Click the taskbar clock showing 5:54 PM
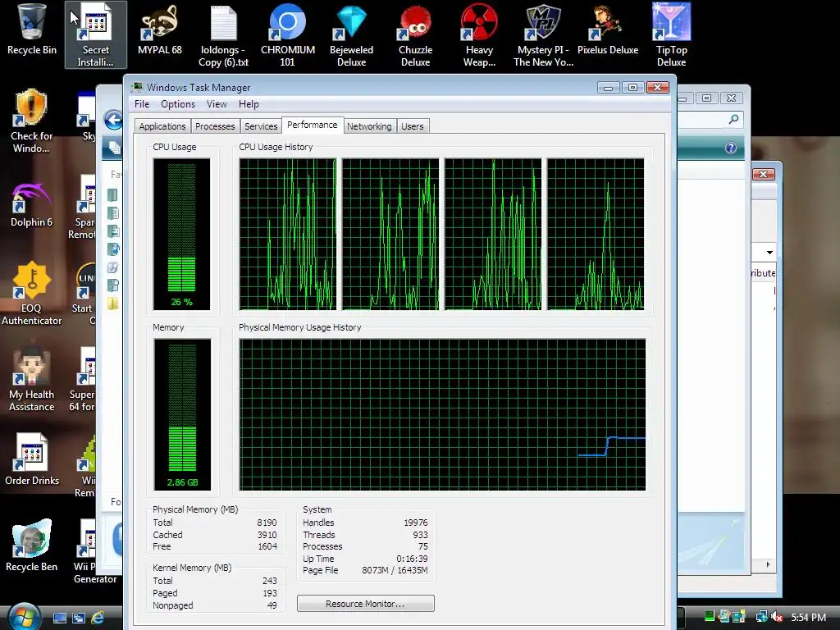 click(x=808, y=617)
